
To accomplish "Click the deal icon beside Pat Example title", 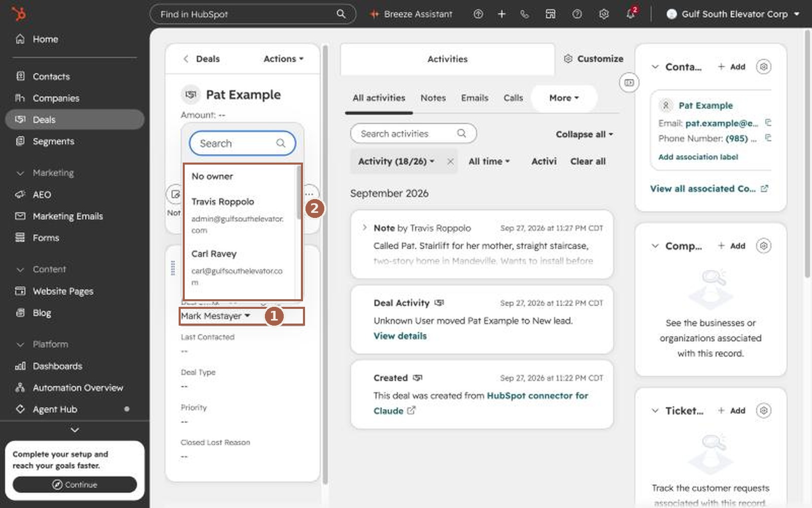I will click(x=191, y=94).
